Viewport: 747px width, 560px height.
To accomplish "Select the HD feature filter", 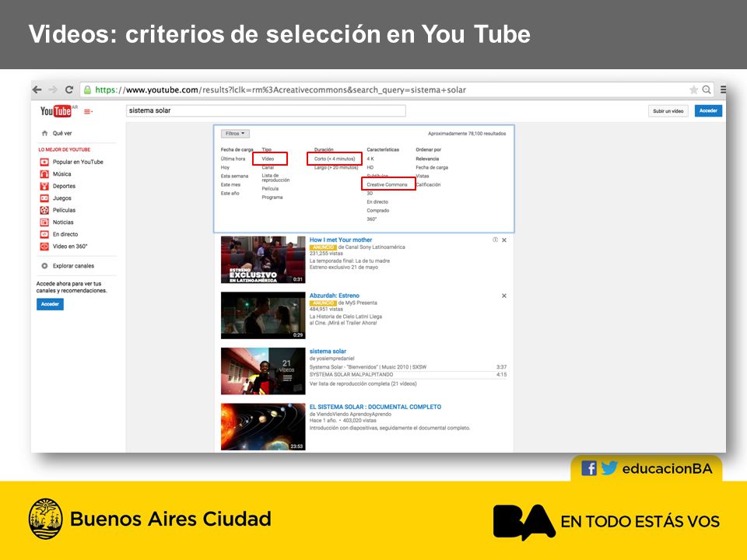I will [370, 167].
